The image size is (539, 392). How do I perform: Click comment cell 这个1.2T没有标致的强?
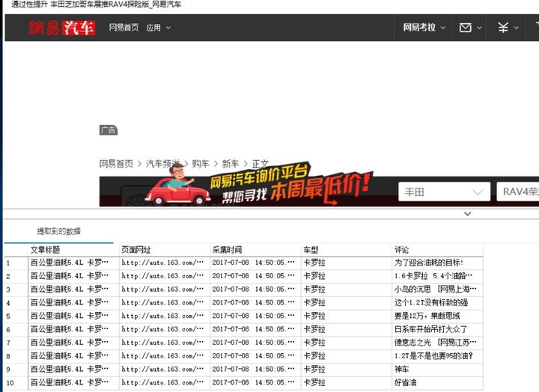[438, 303]
